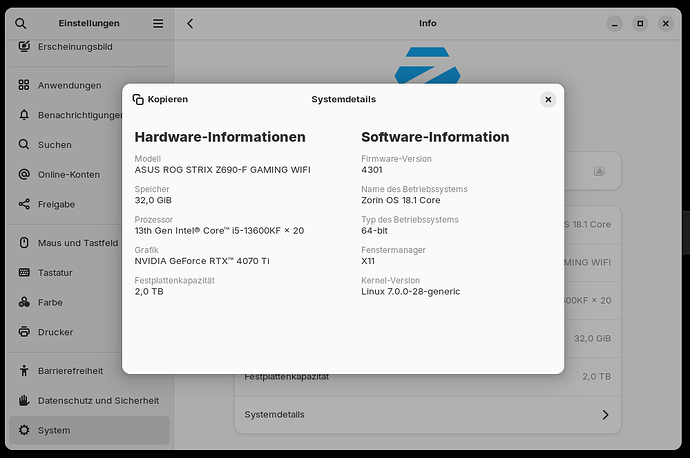Click the firmware version 4301

tap(372, 170)
